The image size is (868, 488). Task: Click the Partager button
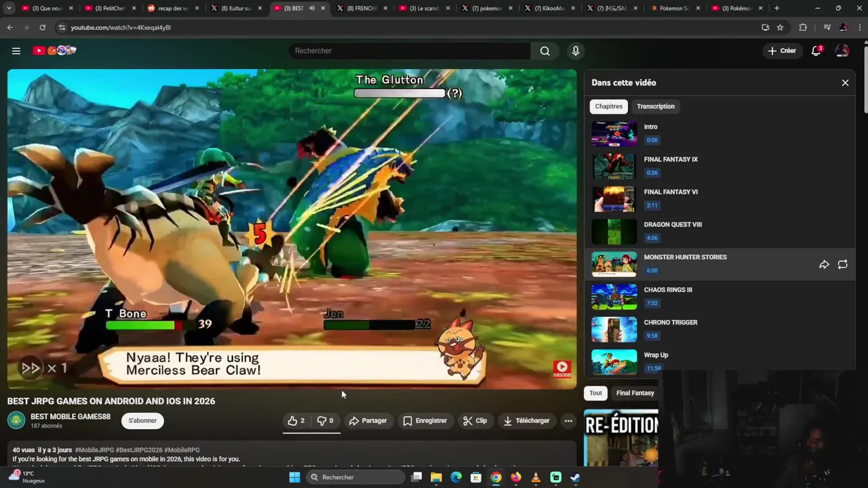click(x=368, y=421)
